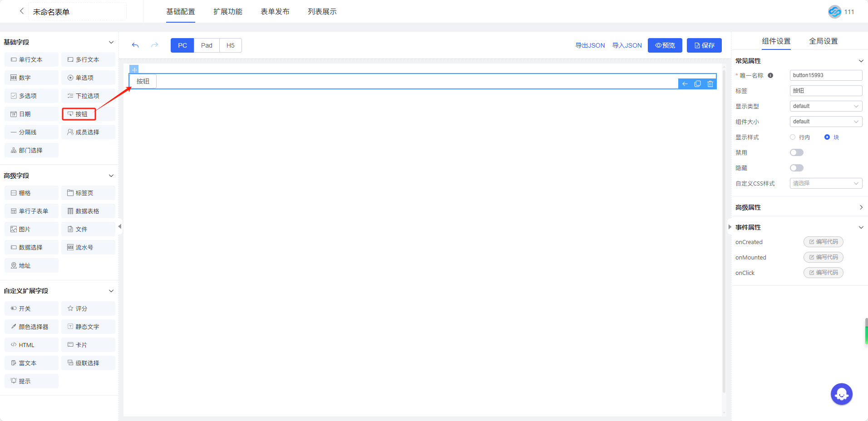Click the 保存 button
This screenshot has width=868, height=421.
point(704,45)
